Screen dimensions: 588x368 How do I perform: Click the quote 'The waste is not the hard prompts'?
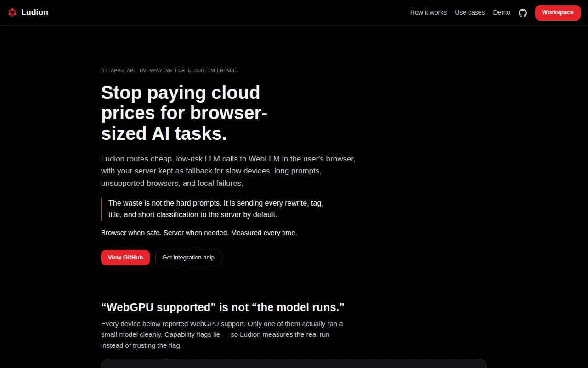(x=216, y=209)
